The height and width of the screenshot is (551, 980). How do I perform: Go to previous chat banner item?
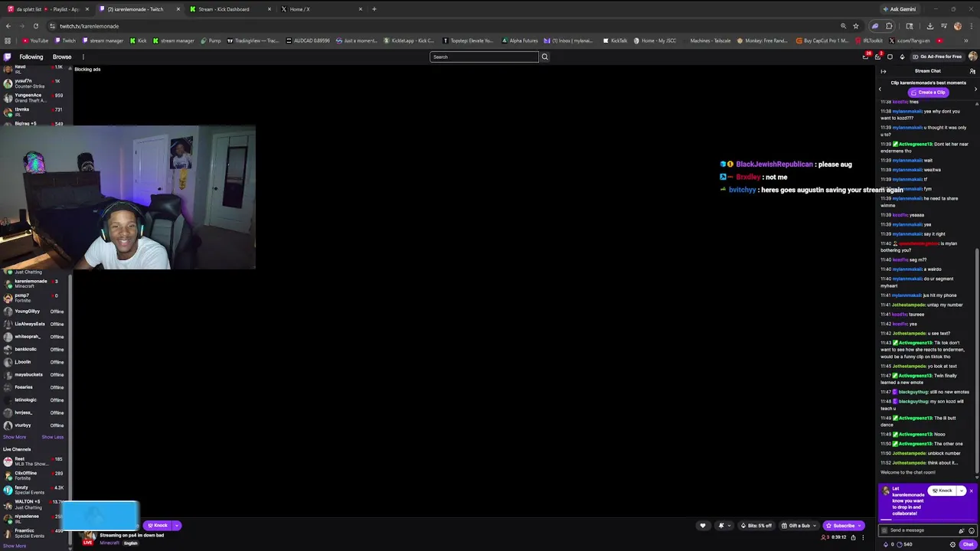pos(880,89)
